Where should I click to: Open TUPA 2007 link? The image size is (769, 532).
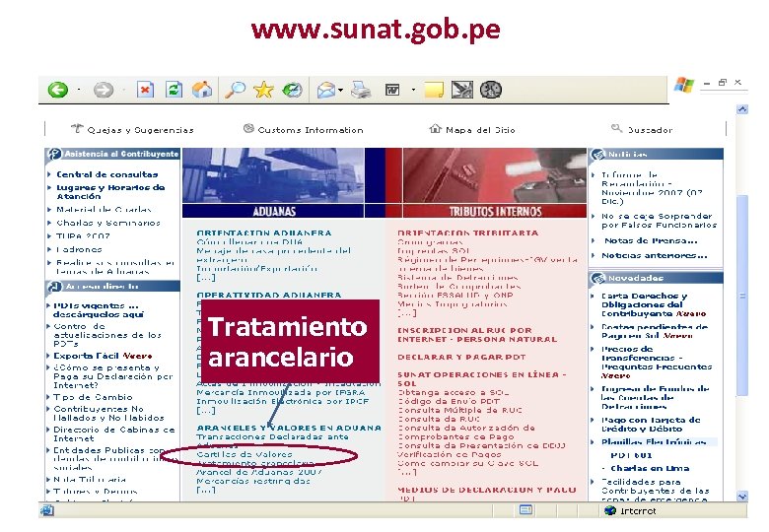83,236
